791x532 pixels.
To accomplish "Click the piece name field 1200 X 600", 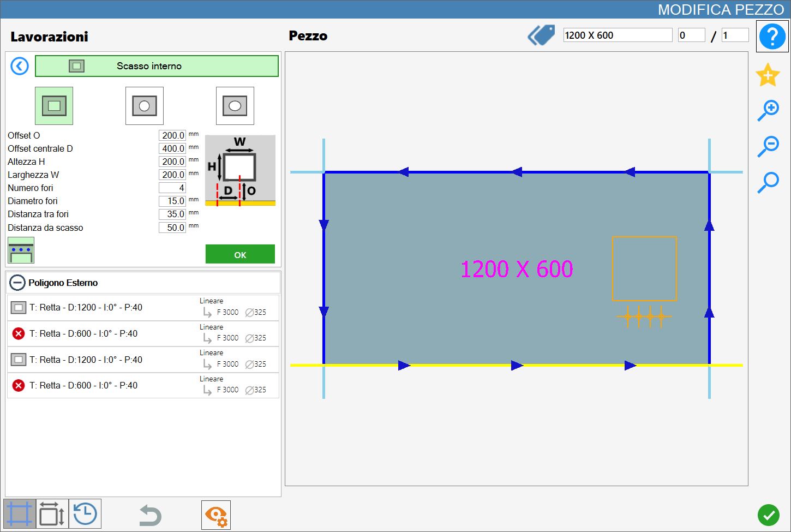I will coord(618,35).
